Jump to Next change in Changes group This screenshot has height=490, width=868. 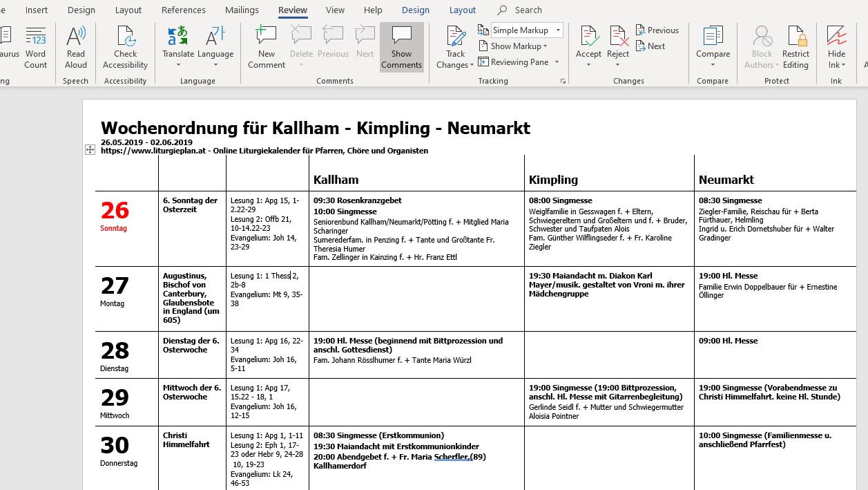click(x=650, y=46)
